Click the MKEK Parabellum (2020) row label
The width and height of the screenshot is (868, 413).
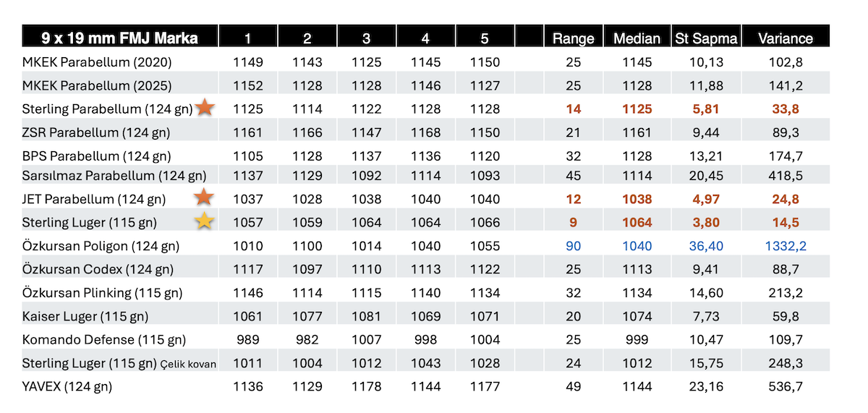click(97, 62)
